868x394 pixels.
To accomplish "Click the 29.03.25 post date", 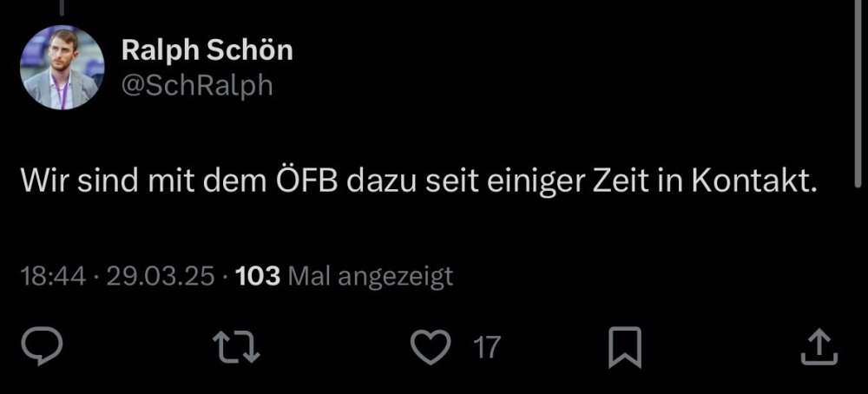I will pyautogui.click(x=161, y=277).
